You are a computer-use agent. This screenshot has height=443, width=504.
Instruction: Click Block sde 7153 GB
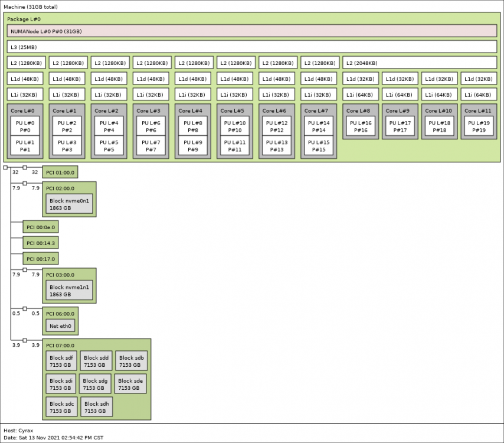[x=130, y=384]
